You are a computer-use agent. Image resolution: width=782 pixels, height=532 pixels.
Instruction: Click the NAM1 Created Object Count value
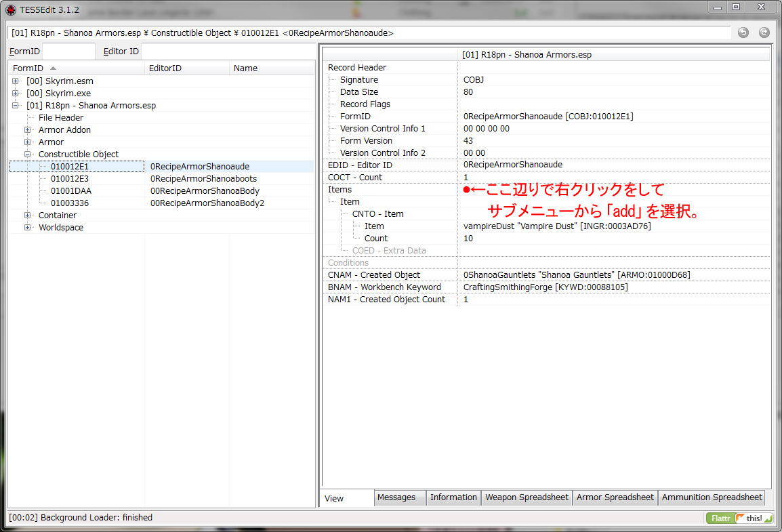pyautogui.click(x=466, y=300)
